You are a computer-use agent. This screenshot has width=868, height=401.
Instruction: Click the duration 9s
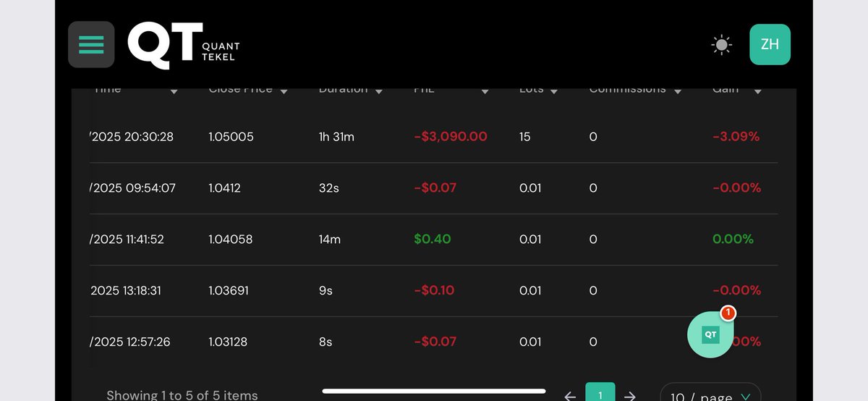coord(325,290)
